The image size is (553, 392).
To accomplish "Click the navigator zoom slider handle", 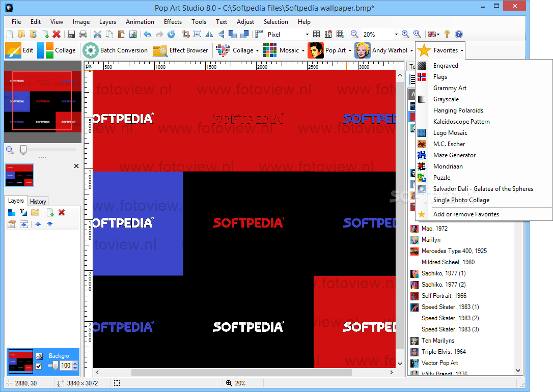I will click(x=23, y=150).
